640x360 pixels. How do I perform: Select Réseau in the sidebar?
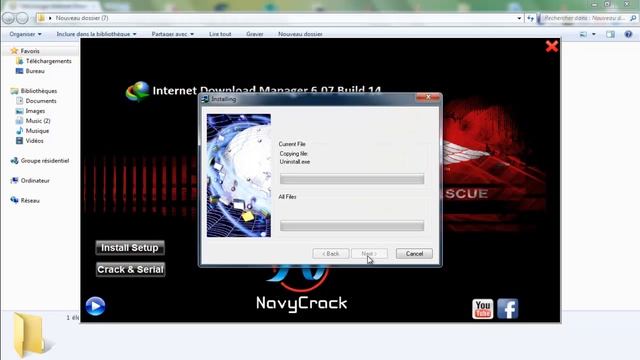30,200
